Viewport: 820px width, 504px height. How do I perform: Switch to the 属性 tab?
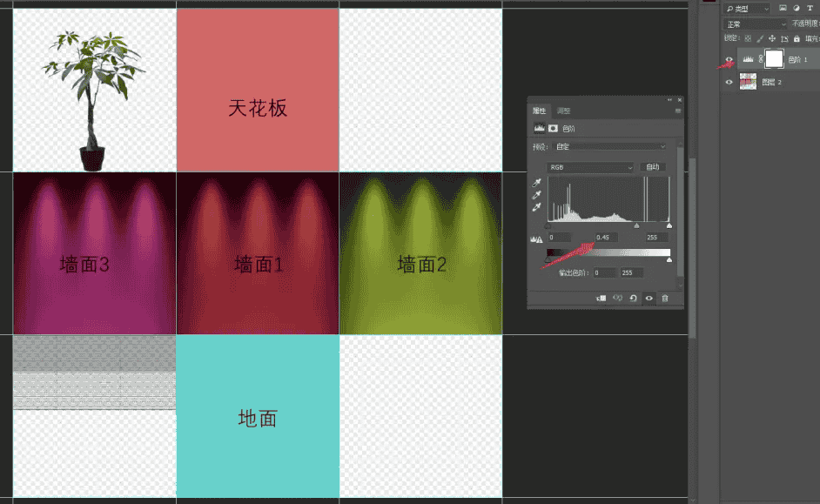point(539,111)
